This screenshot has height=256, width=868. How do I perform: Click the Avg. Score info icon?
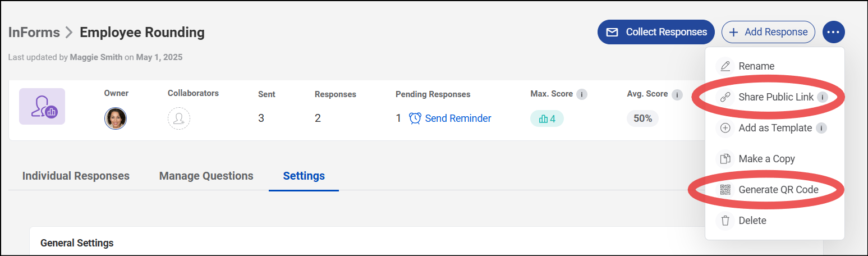[677, 94]
